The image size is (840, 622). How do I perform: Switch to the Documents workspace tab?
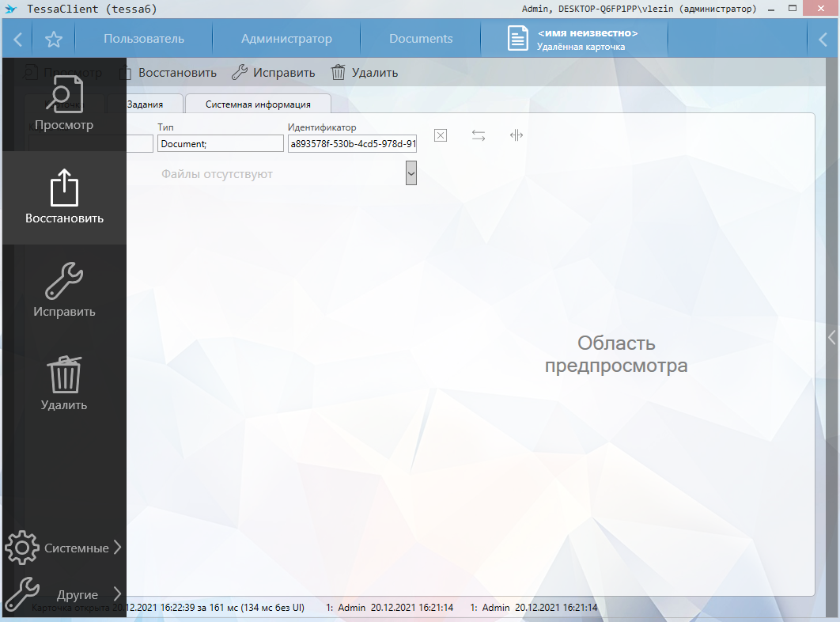coord(421,39)
